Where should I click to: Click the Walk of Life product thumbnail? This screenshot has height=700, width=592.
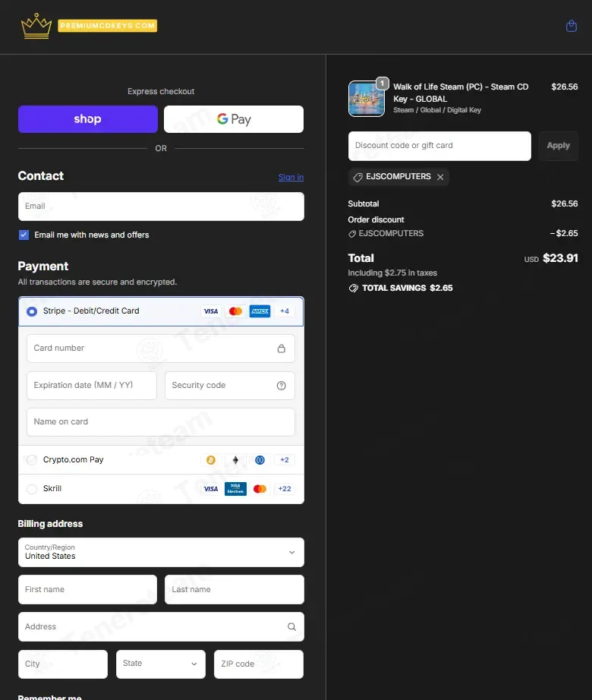[366, 99]
